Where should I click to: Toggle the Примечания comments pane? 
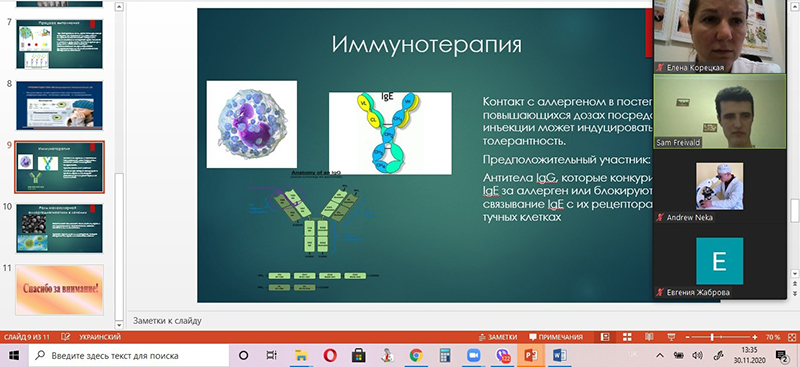[556, 337]
